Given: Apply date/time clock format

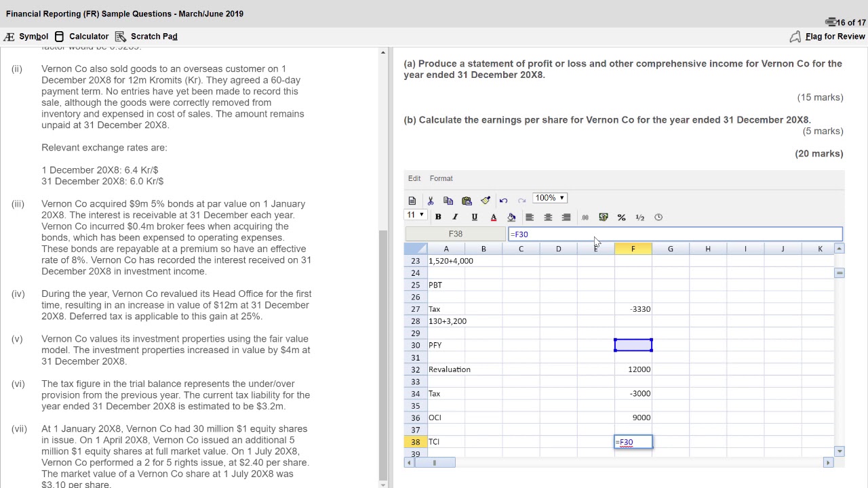Looking at the screenshot, I should click(x=658, y=218).
